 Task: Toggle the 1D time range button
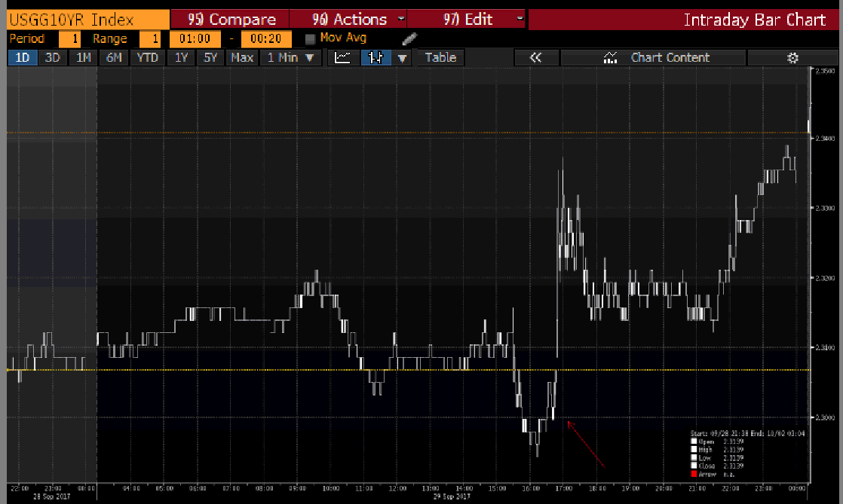(x=22, y=57)
